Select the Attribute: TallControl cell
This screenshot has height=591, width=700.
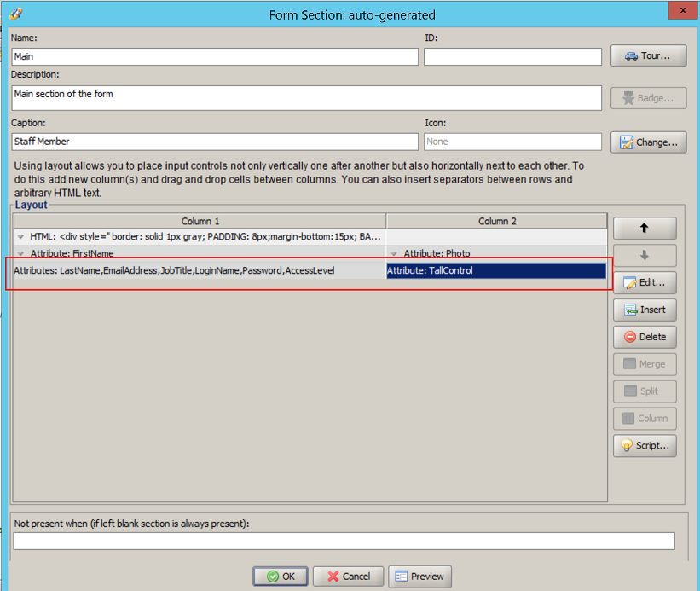coord(496,270)
